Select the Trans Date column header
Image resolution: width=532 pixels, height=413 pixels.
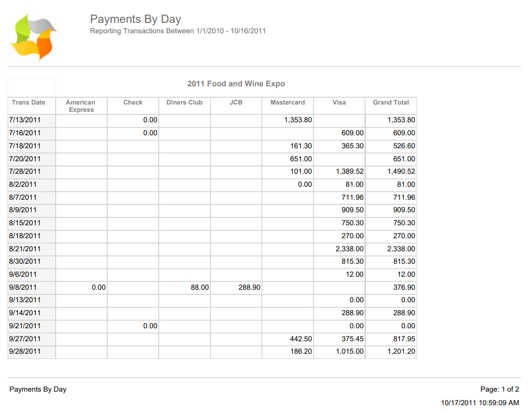pyautogui.click(x=29, y=103)
